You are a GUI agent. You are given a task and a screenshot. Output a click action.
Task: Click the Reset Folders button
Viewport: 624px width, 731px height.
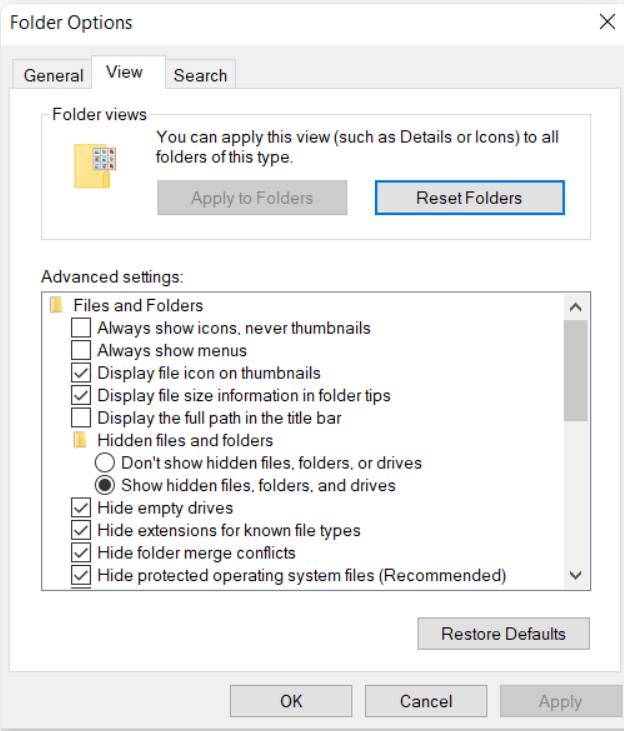point(470,198)
